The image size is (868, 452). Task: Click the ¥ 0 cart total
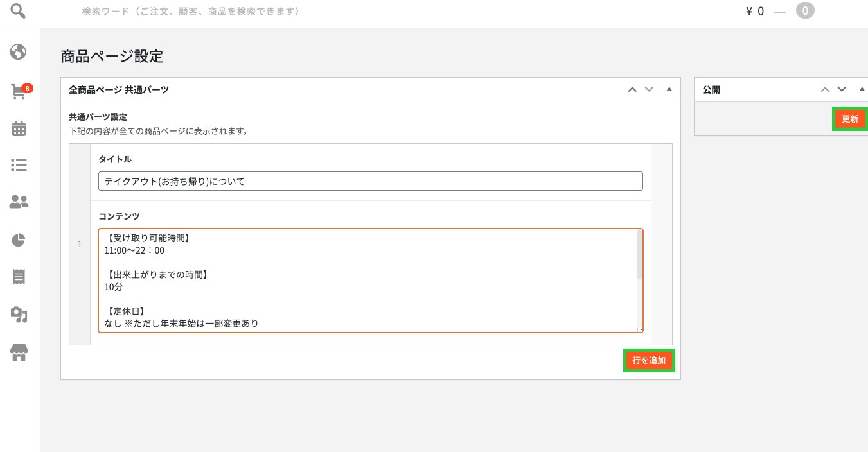coord(754,12)
